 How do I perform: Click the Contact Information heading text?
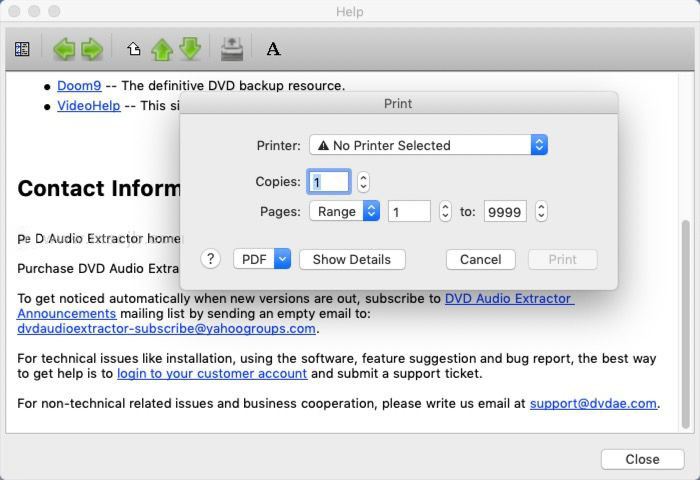[99, 188]
